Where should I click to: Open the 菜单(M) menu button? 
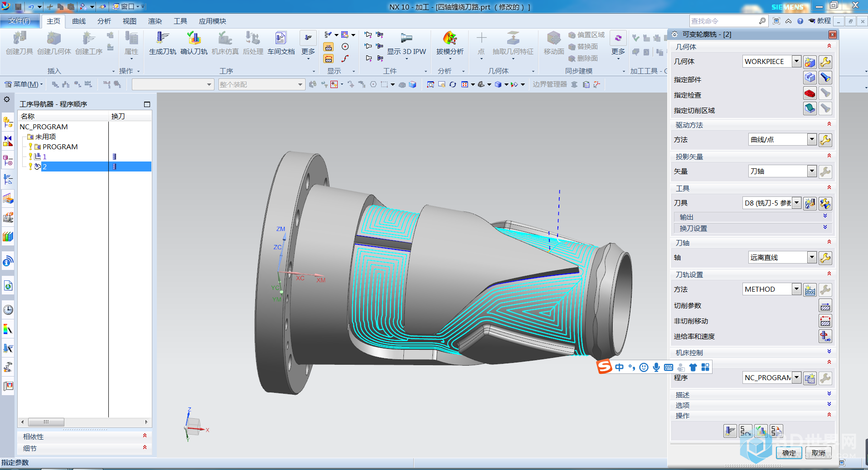click(24, 84)
